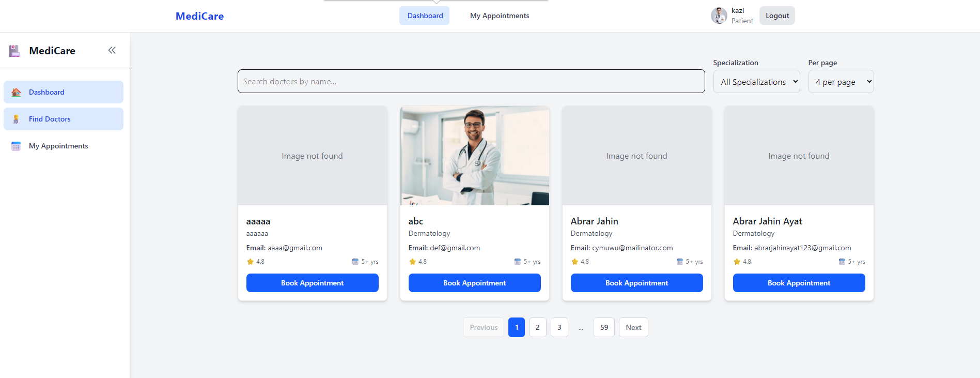This screenshot has height=378, width=980.
Task: Click the doctor name "aaaaa"
Action: (258, 221)
